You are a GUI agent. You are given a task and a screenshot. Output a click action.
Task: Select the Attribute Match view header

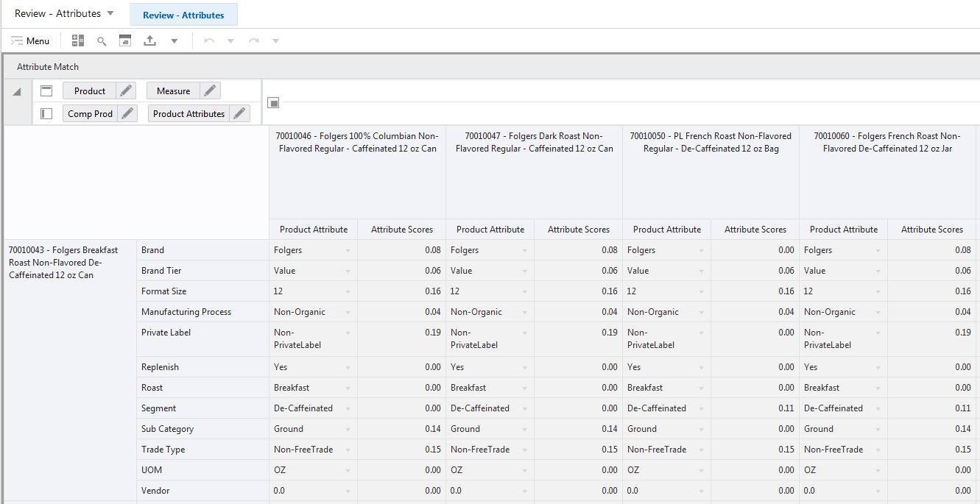48,67
